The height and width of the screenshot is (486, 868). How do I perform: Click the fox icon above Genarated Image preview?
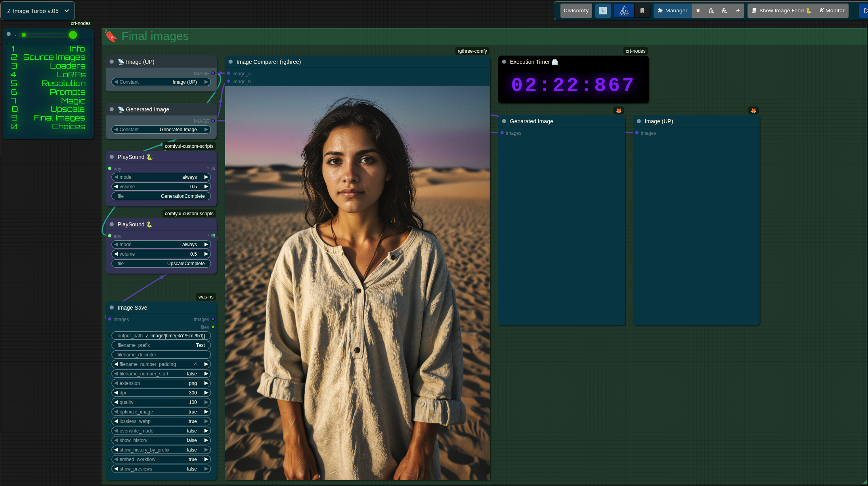[x=619, y=111]
